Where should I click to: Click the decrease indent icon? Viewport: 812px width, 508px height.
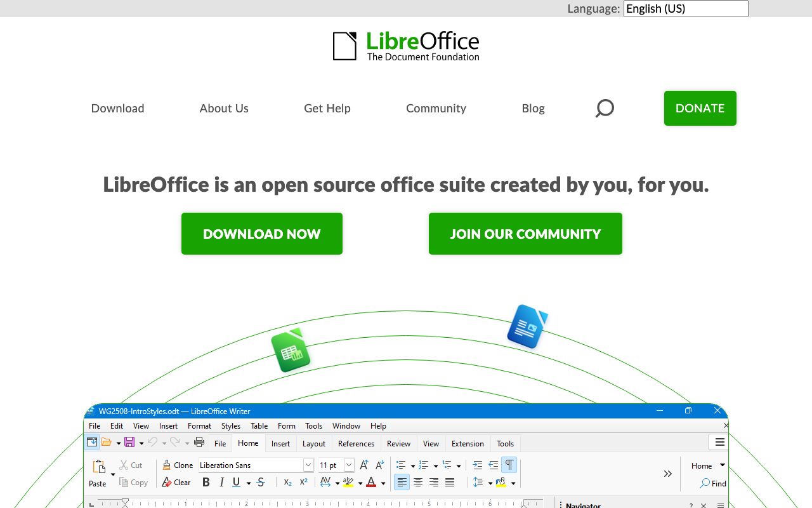coord(493,465)
